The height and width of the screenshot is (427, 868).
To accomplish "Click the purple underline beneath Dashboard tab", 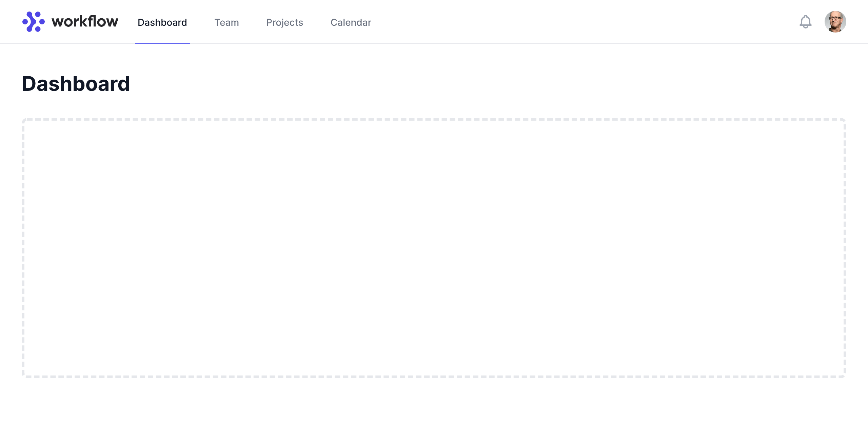I will pos(162,43).
